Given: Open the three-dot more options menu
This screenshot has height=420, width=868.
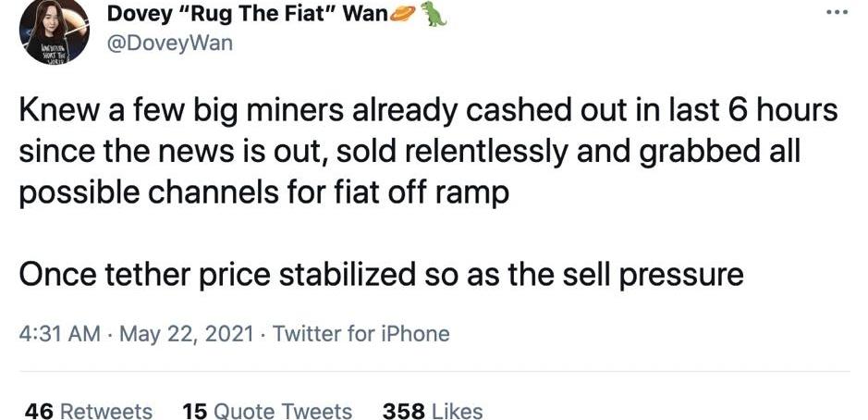Looking at the screenshot, I should tap(837, 12).
